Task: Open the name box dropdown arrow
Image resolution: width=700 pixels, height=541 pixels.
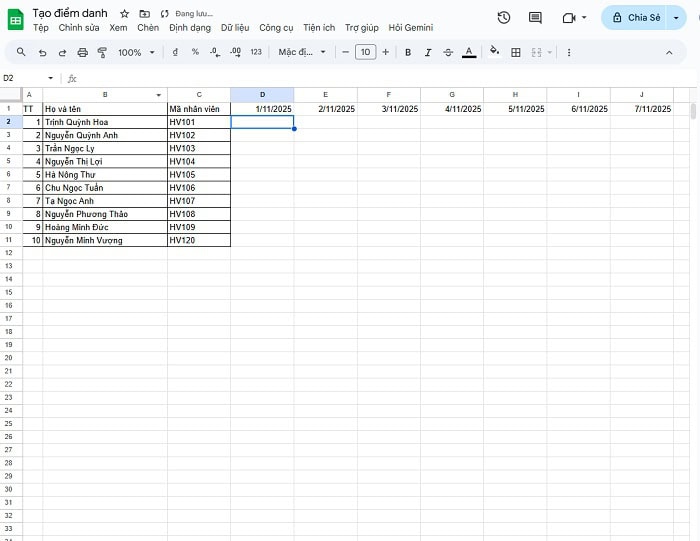Action: click(50, 78)
